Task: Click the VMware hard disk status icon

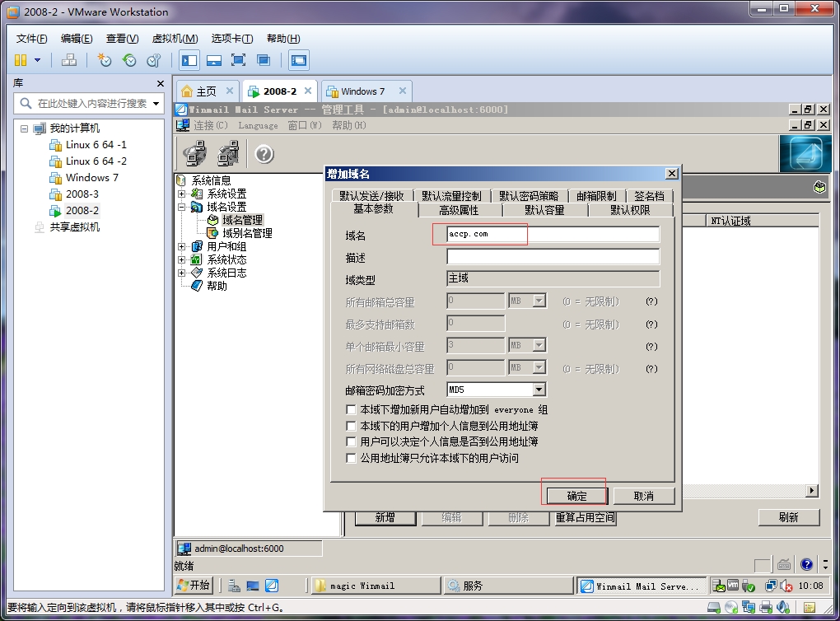Action: click(x=713, y=607)
